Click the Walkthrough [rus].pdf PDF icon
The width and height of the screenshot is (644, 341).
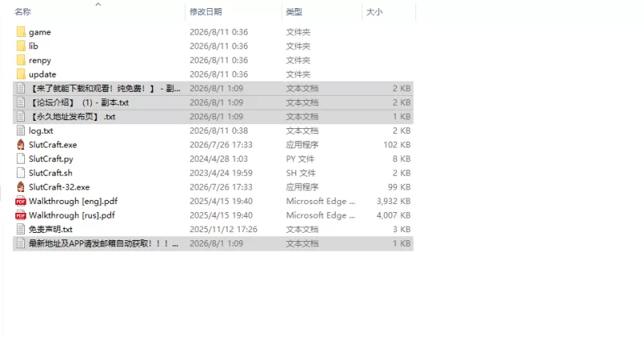tap(21, 215)
